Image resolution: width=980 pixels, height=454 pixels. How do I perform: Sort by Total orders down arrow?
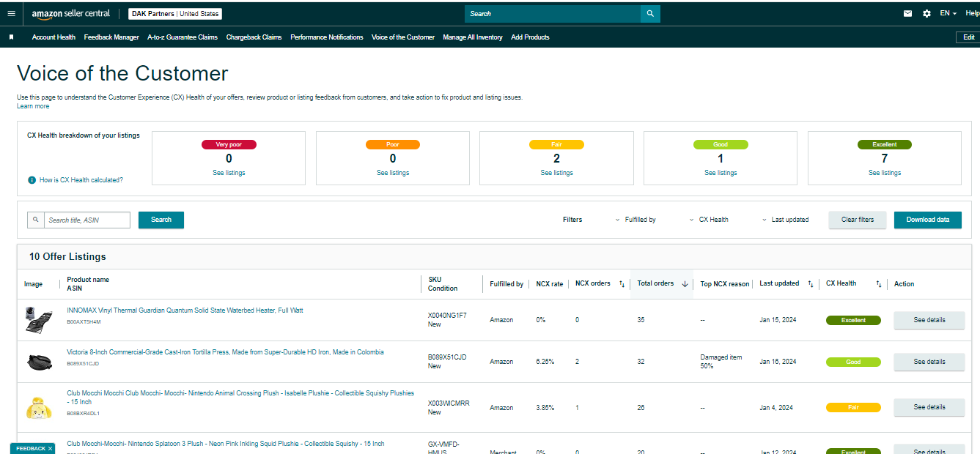click(685, 284)
